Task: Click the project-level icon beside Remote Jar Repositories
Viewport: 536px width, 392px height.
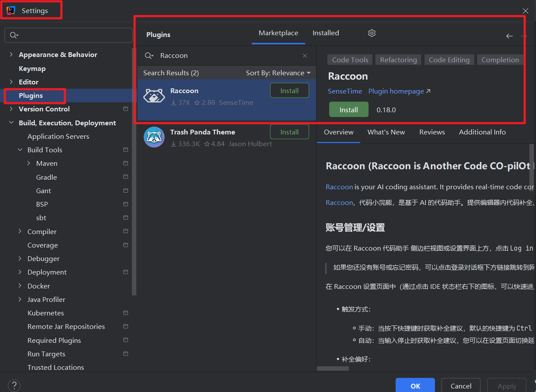Action: pos(125,326)
